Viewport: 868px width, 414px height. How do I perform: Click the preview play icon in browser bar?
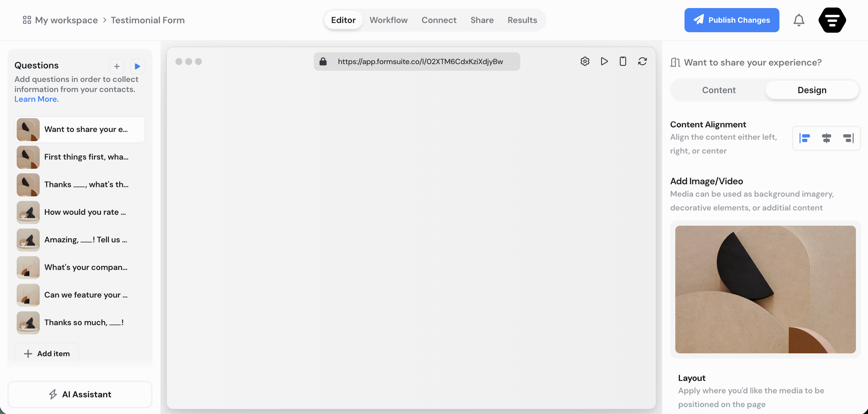[604, 61]
